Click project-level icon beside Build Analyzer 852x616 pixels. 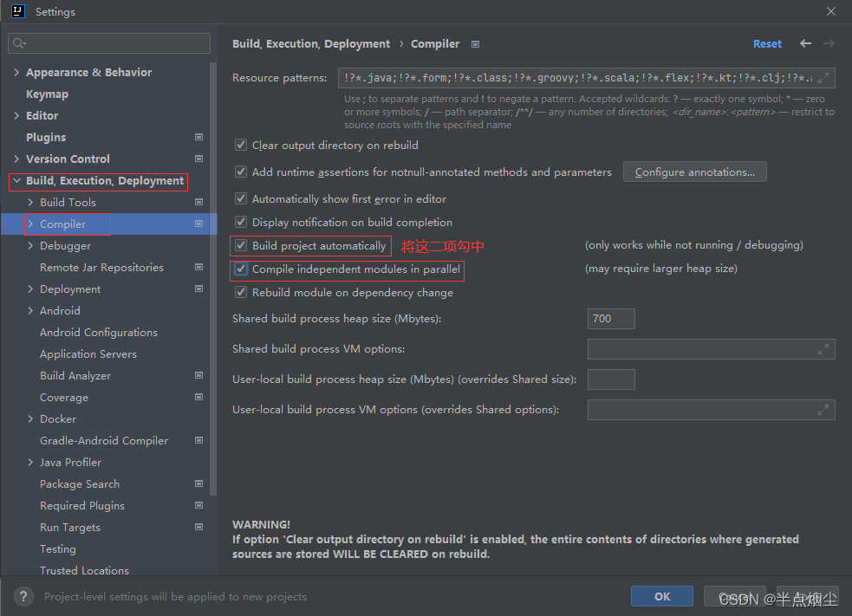coord(198,375)
